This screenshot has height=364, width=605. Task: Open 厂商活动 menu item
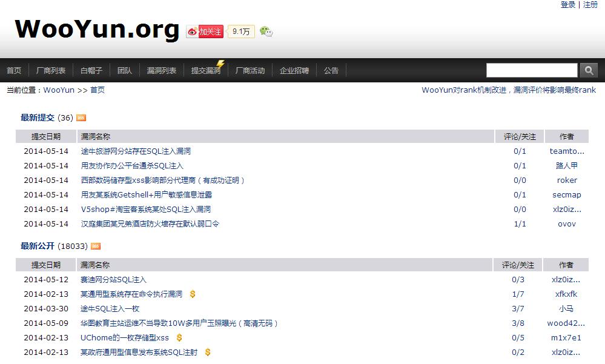[x=250, y=71]
